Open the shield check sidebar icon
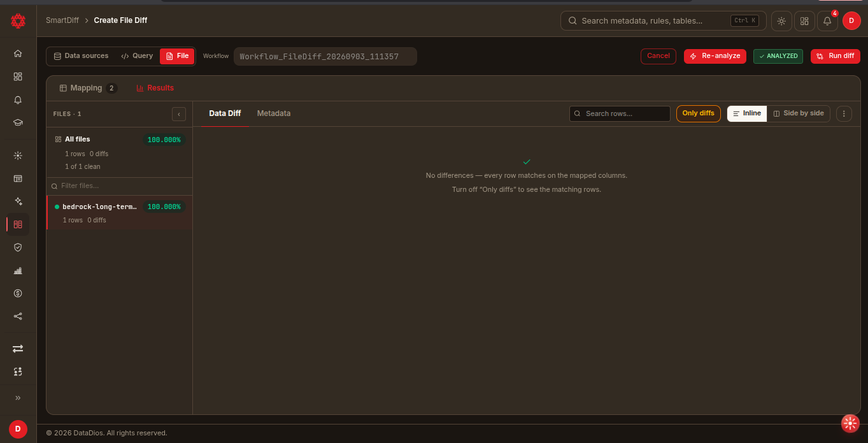The height and width of the screenshot is (443, 868). pos(18,247)
